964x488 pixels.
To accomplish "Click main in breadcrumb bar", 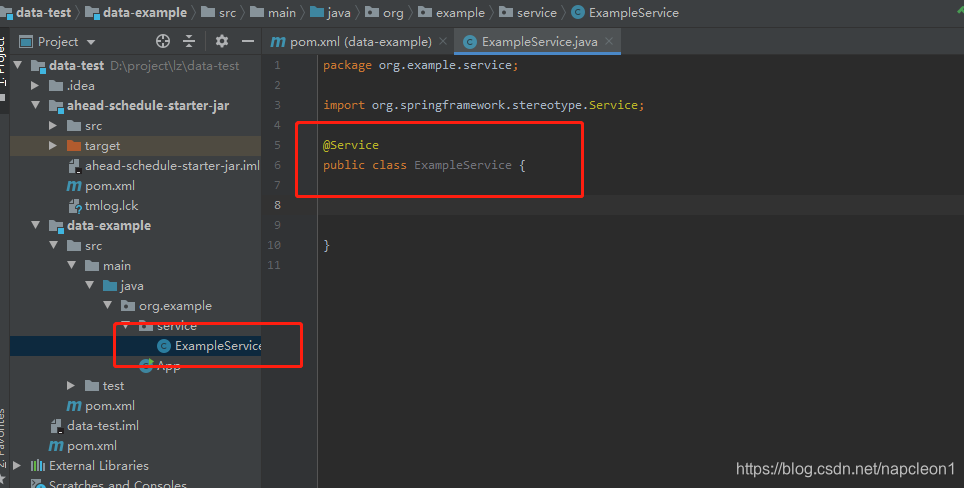I will point(274,12).
